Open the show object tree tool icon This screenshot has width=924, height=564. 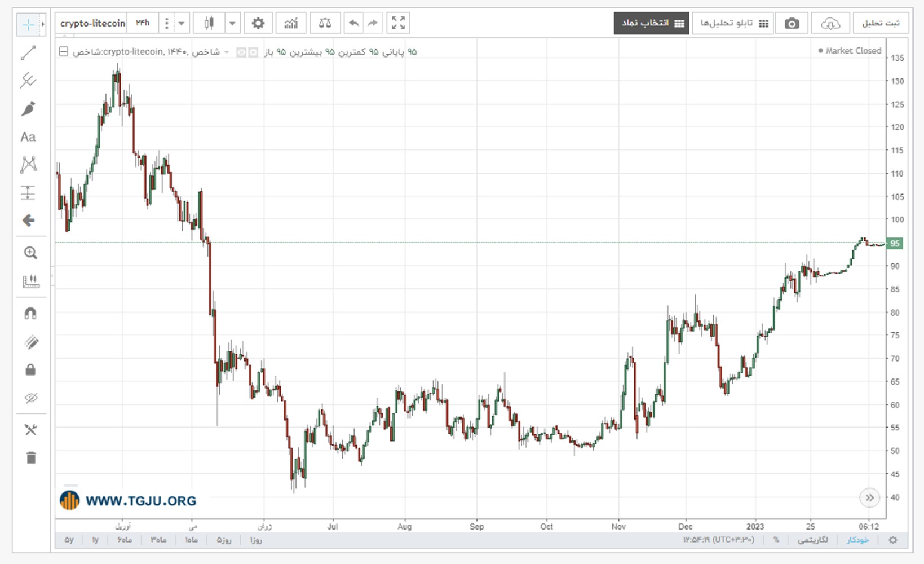click(x=30, y=430)
